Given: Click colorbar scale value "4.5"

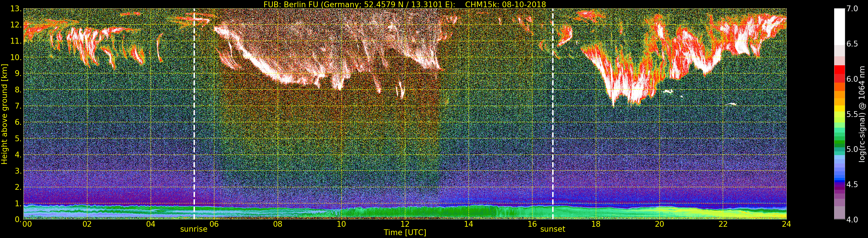Looking at the screenshot, I should point(852,185).
